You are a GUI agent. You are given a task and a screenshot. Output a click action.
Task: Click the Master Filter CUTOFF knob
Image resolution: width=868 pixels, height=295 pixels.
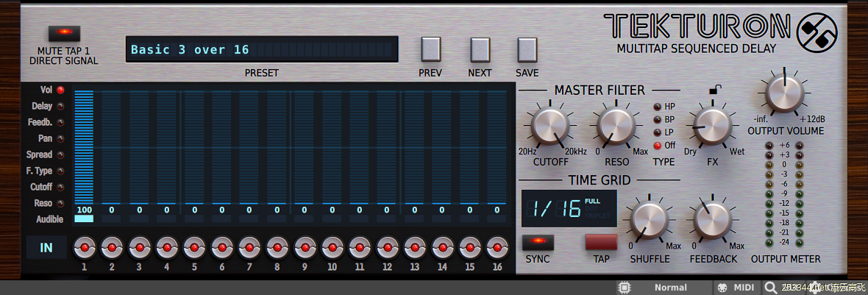[550, 127]
